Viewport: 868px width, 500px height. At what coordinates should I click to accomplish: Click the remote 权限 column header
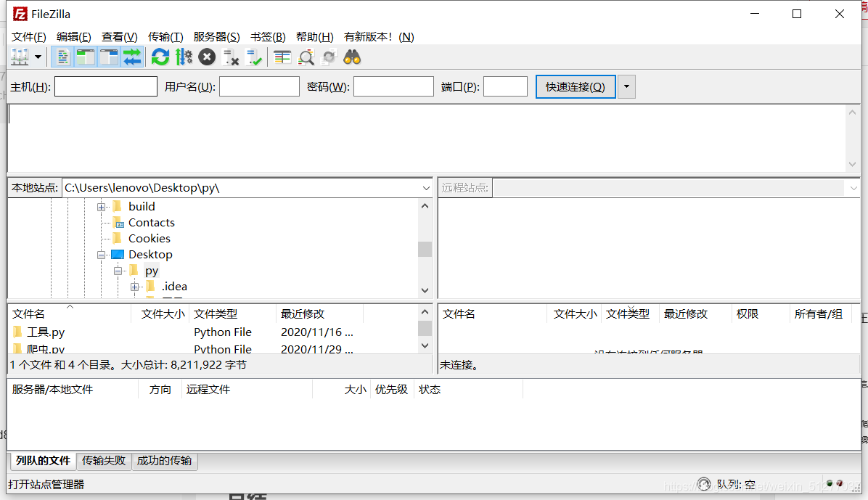point(760,314)
